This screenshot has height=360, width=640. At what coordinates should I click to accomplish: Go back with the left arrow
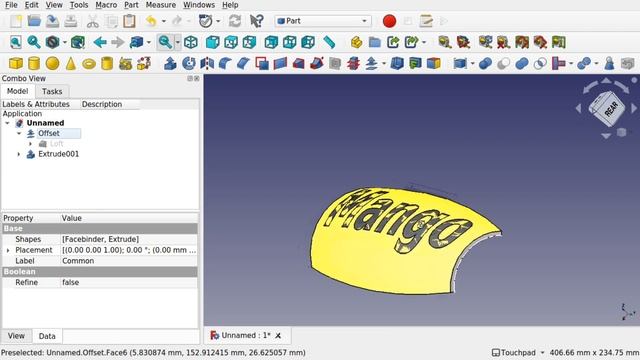point(100,42)
